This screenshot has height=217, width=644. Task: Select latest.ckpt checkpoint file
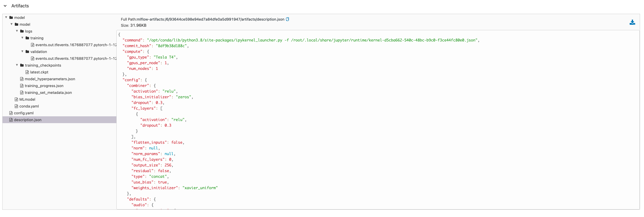(x=39, y=72)
